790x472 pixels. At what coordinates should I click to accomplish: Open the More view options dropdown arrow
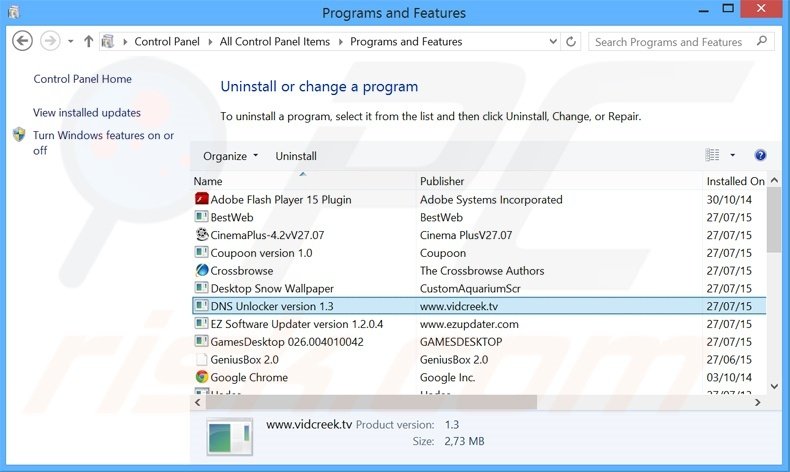click(x=732, y=155)
